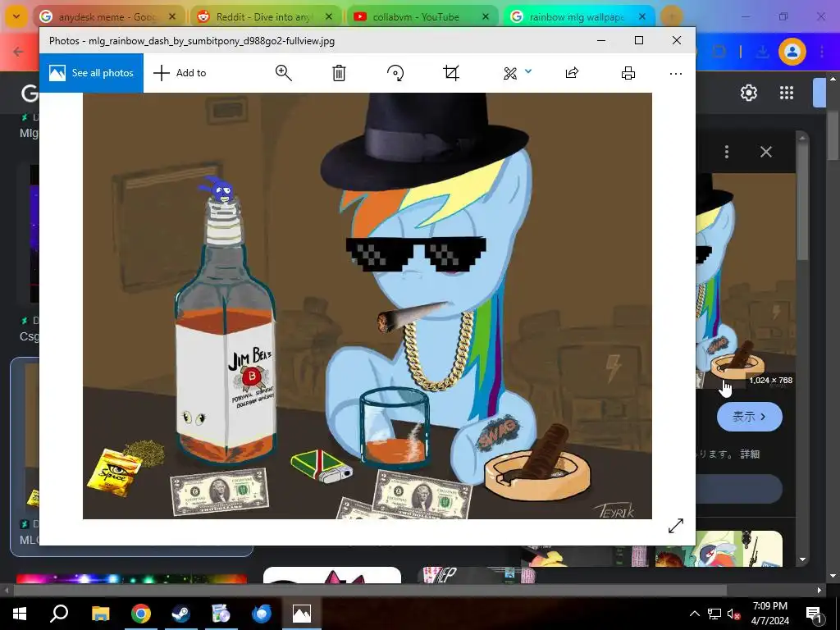840x630 pixels.
Task: Select the rainbow mlg wallpaper tab
Action: 577,16
